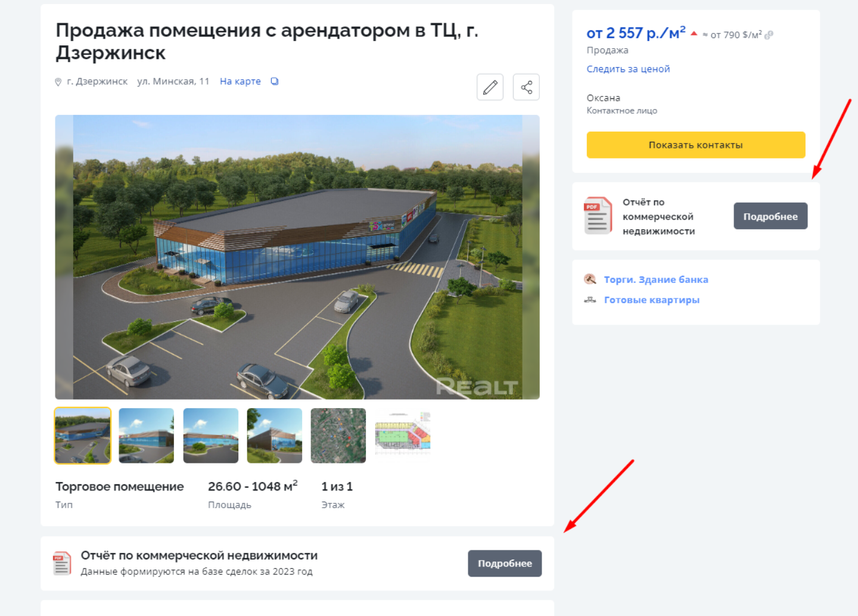Select the second building render thumbnail
858x616 pixels.
147,435
